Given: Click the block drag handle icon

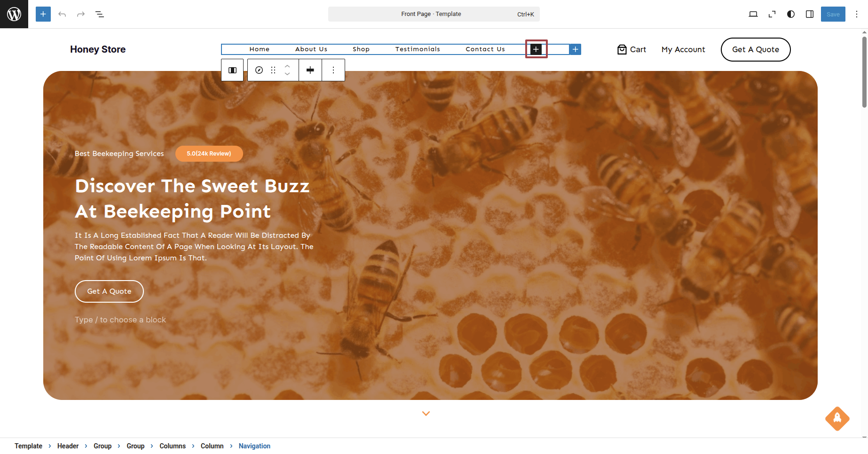Looking at the screenshot, I should 273,70.
